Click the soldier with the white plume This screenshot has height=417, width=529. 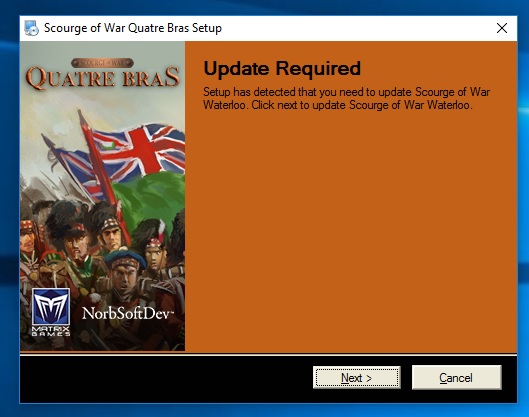point(155,246)
